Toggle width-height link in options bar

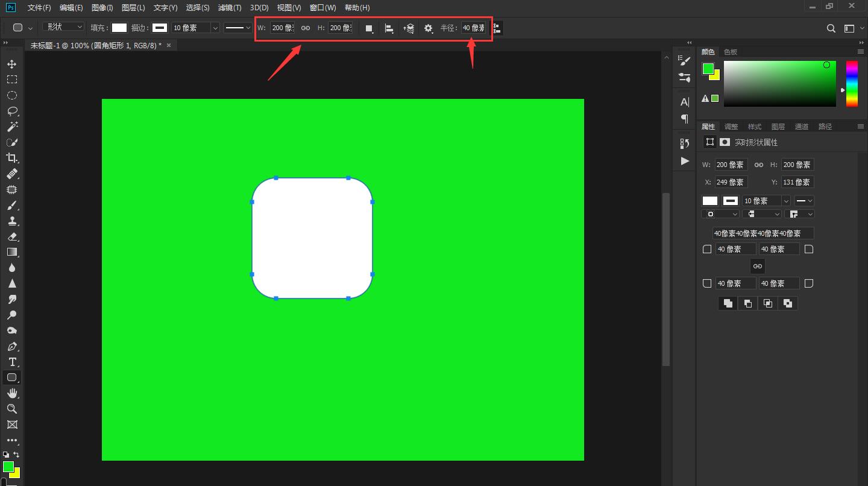[x=306, y=28]
